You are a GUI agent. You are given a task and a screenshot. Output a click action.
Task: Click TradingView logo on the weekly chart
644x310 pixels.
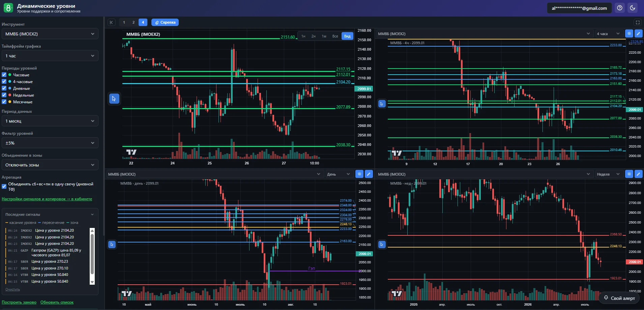(x=397, y=293)
